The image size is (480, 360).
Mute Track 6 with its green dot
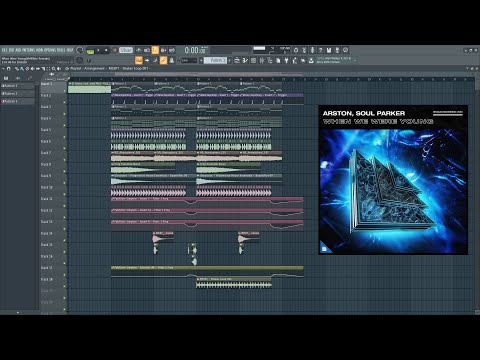pos(64,148)
